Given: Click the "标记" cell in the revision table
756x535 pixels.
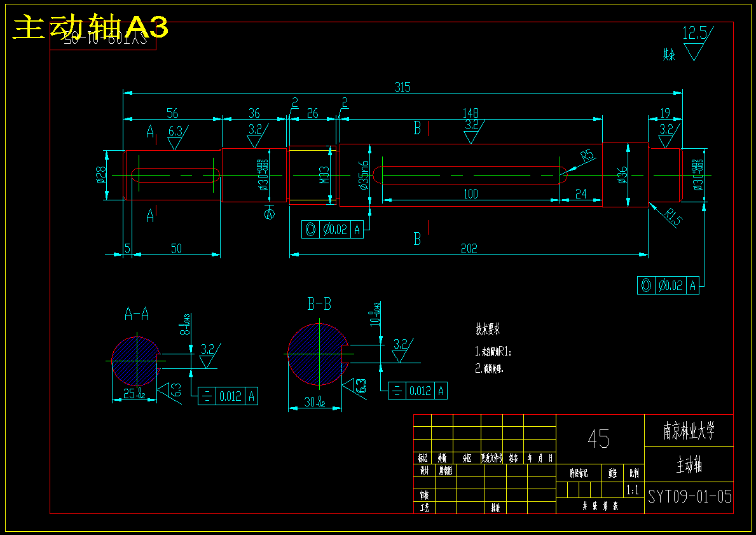Looking at the screenshot, I should pyautogui.click(x=423, y=458).
